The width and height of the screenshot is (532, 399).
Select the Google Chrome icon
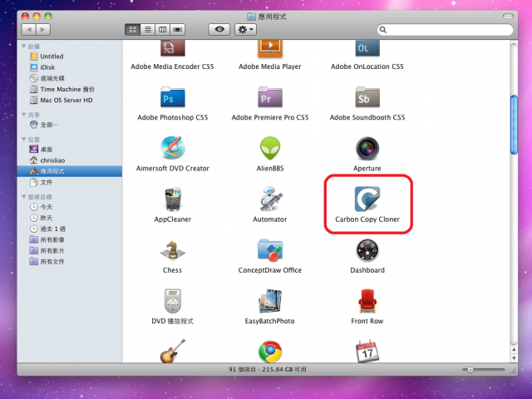pyautogui.click(x=270, y=352)
